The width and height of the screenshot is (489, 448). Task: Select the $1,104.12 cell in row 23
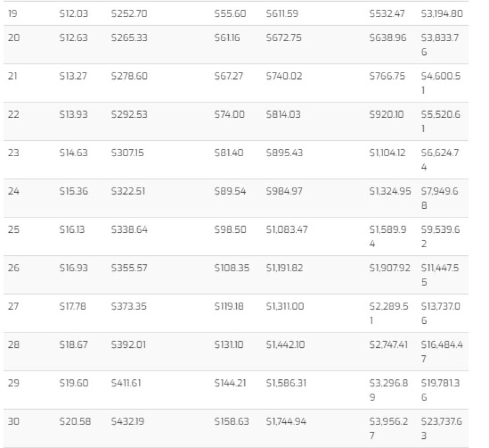coord(388,153)
